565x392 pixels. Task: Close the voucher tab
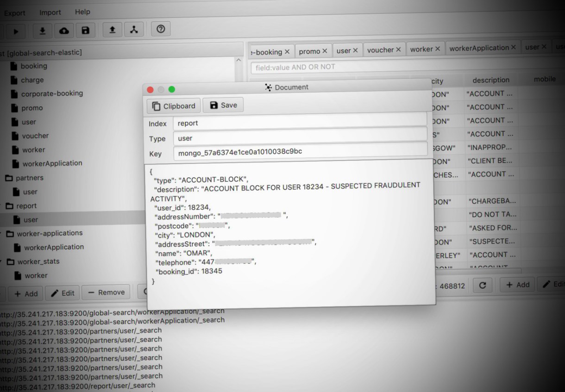click(398, 50)
